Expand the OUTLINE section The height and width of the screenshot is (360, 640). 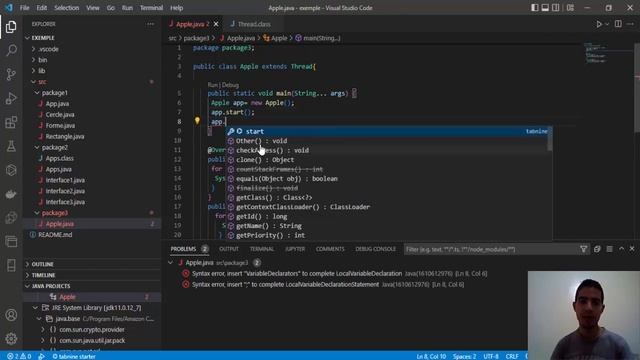click(x=27, y=264)
